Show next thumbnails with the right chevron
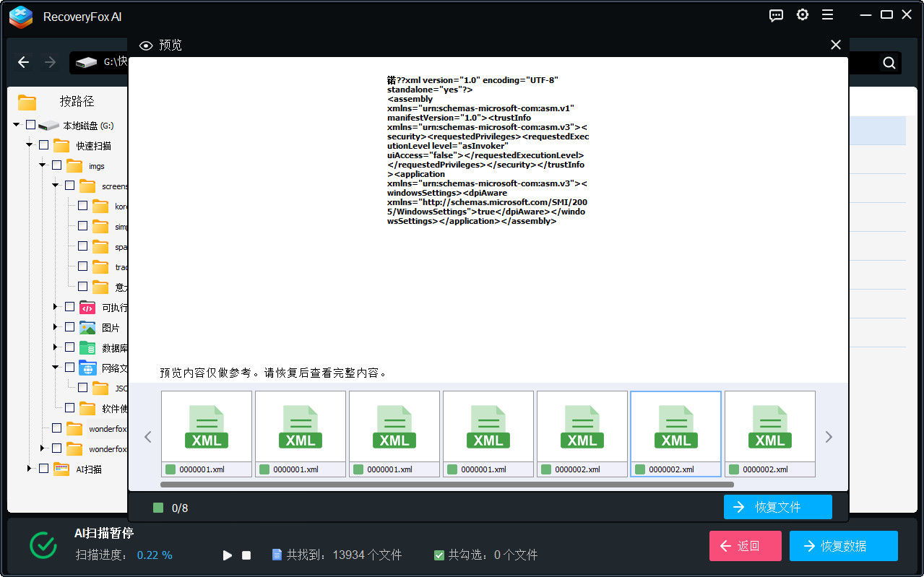The image size is (924, 577). click(x=829, y=437)
